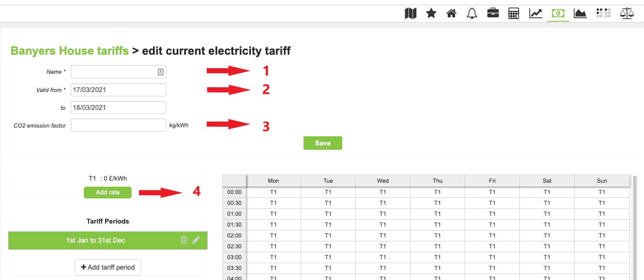This screenshot has height=280, width=644.
Task: Click the dots grid icon
Action: [x=603, y=13]
